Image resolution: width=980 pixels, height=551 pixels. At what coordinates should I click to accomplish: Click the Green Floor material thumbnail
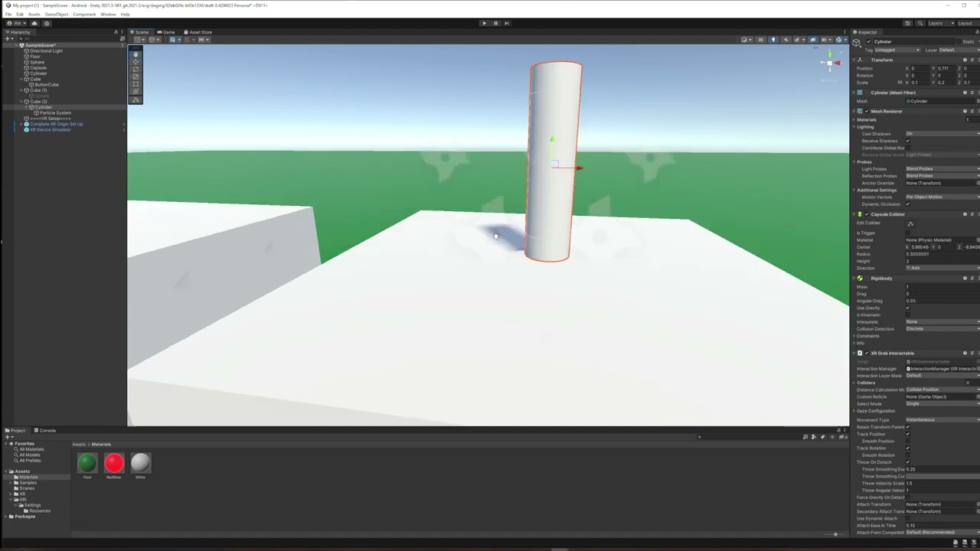(x=87, y=462)
